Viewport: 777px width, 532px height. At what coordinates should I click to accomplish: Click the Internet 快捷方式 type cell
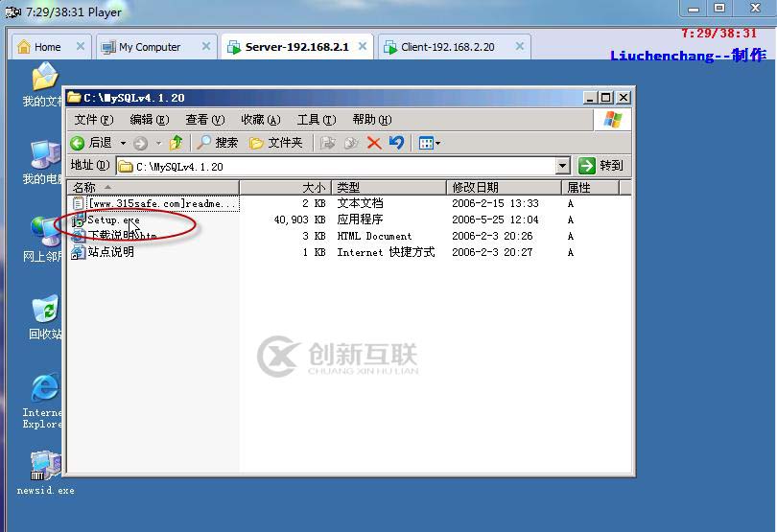(386, 252)
